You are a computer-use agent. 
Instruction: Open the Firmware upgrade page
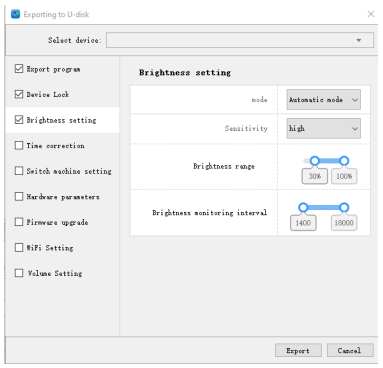tap(57, 222)
